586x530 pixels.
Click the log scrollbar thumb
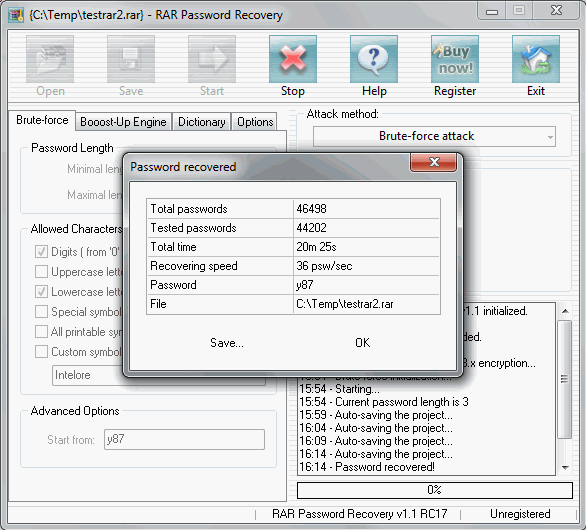[x=565, y=379]
